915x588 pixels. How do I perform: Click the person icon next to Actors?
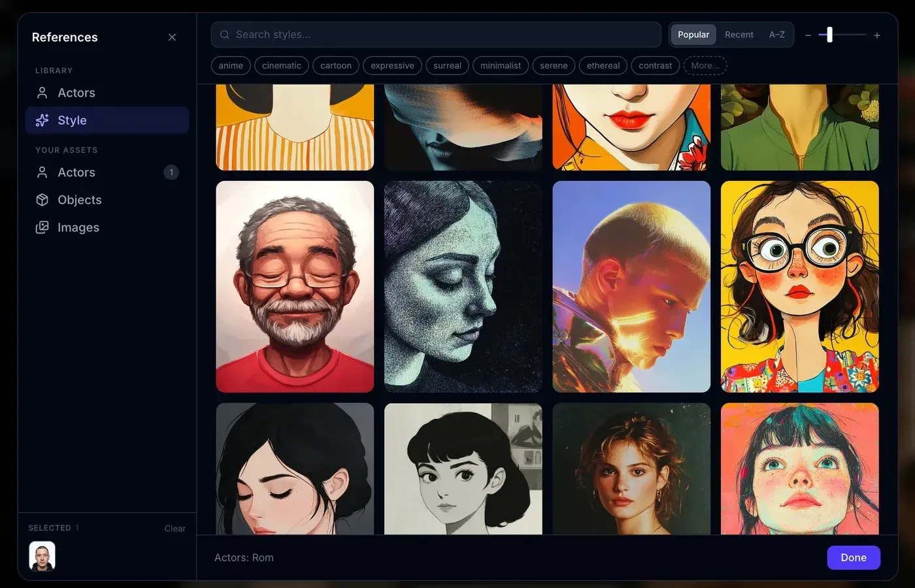[42, 92]
